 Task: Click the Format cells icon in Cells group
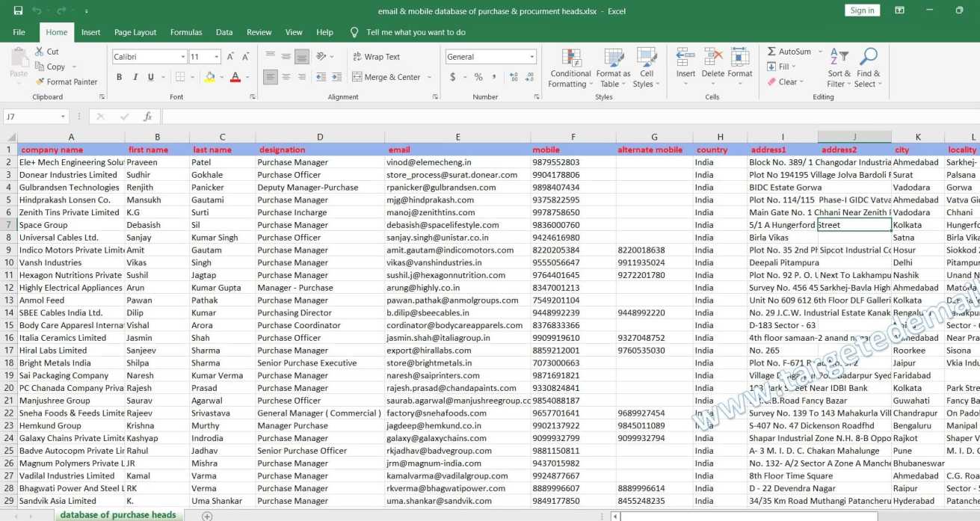pos(740,58)
